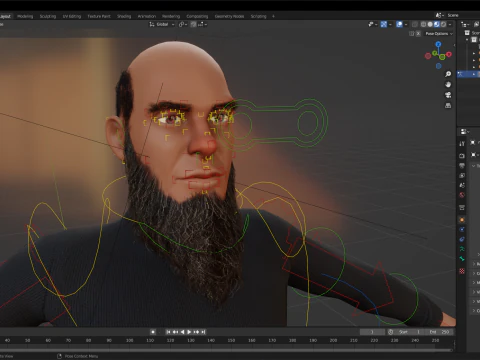Screen dimensions: 480x360
Task: Open the gizmo options dropdown arrow
Action: pos(390,24)
